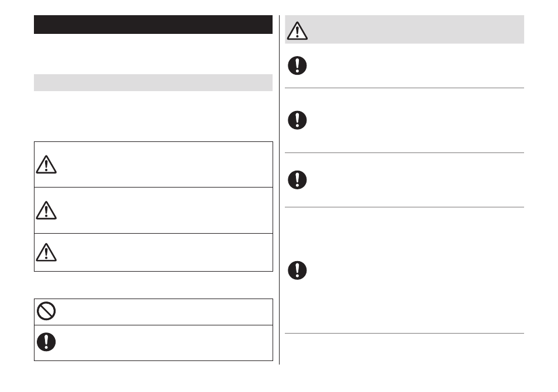Click the warning triangle in the right gray header

[297, 30]
